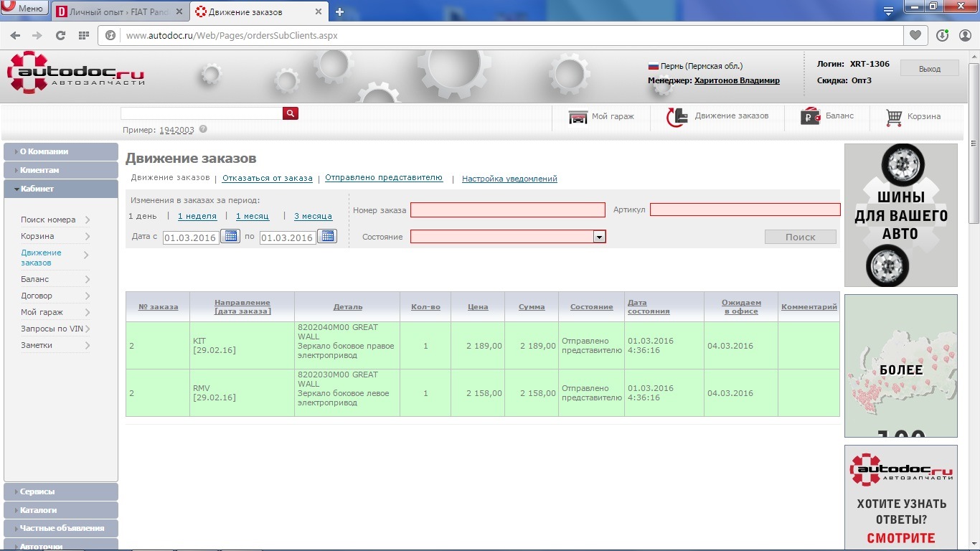Click the site info globe icon in address bar
Screen dimensions: 980x551
(111, 35)
